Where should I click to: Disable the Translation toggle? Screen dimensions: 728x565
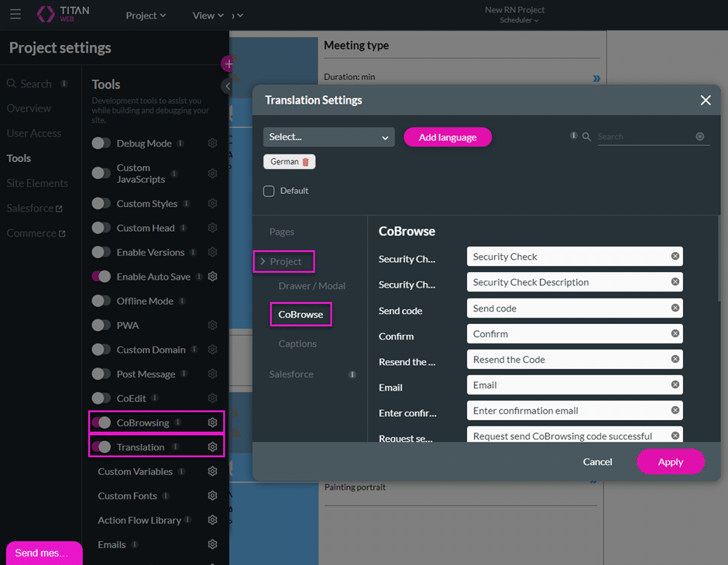(101, 447)
